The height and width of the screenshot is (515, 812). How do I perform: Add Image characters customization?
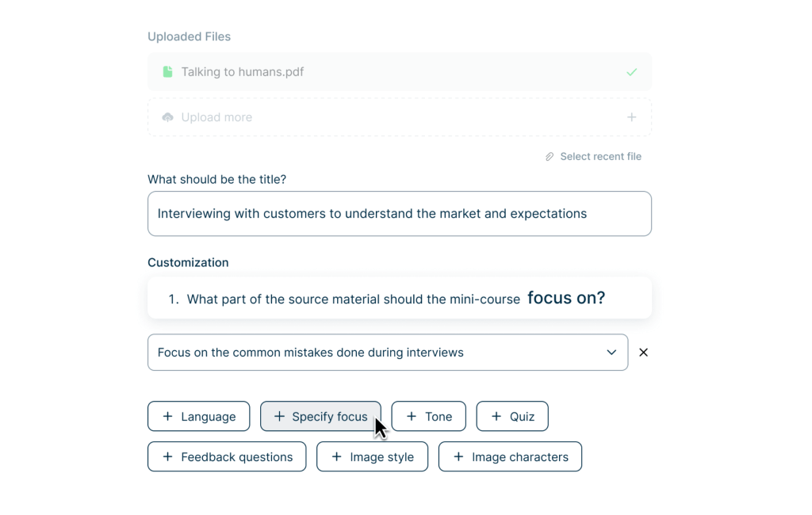click(510, 457)
